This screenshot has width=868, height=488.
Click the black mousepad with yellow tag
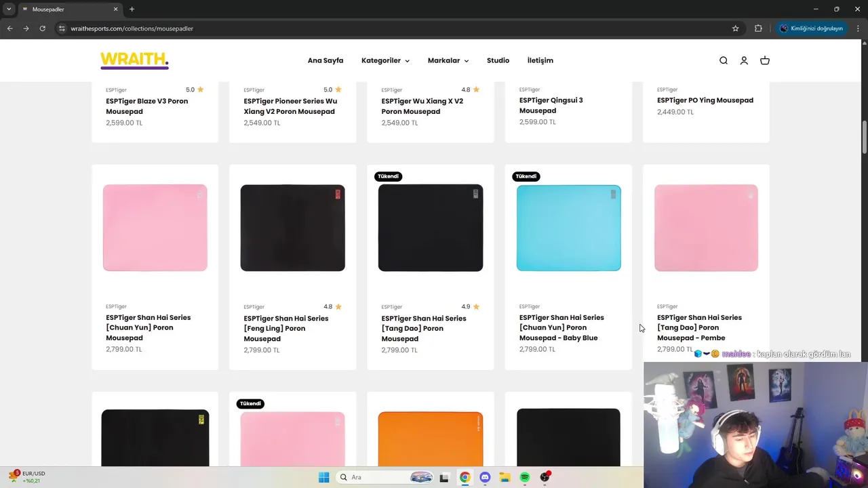pos(155,438)
